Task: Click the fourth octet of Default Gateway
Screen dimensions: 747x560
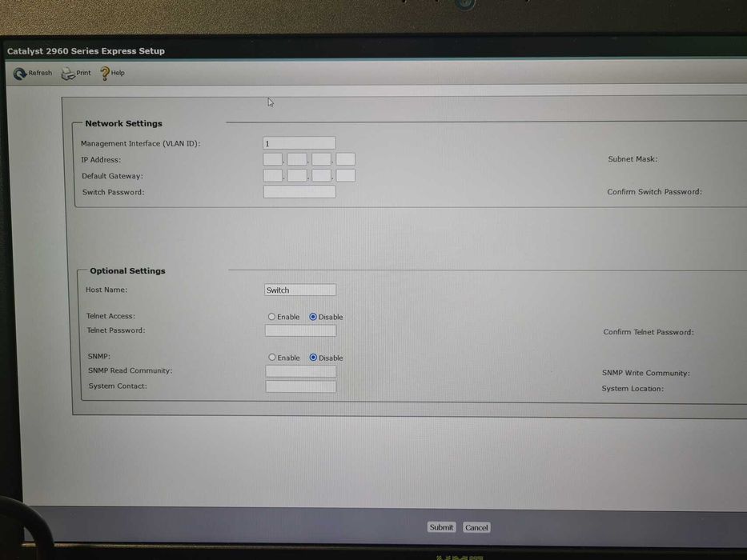Action: click(346, 175)
